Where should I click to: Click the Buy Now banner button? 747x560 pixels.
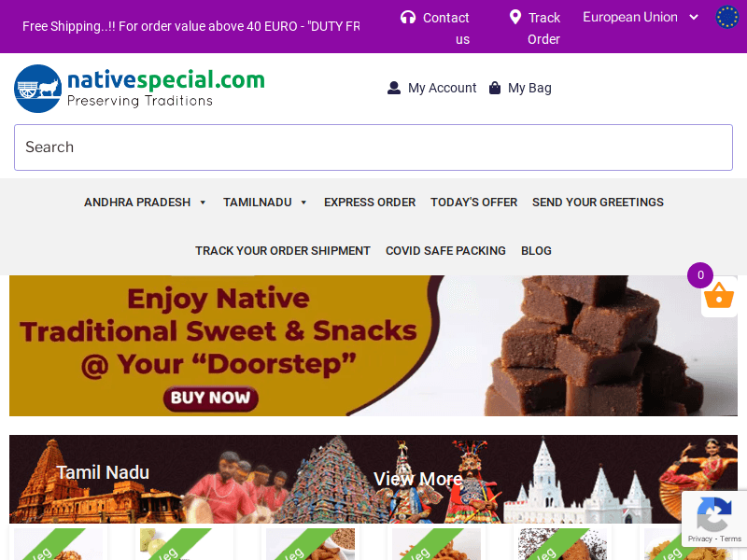coord(211,399)
